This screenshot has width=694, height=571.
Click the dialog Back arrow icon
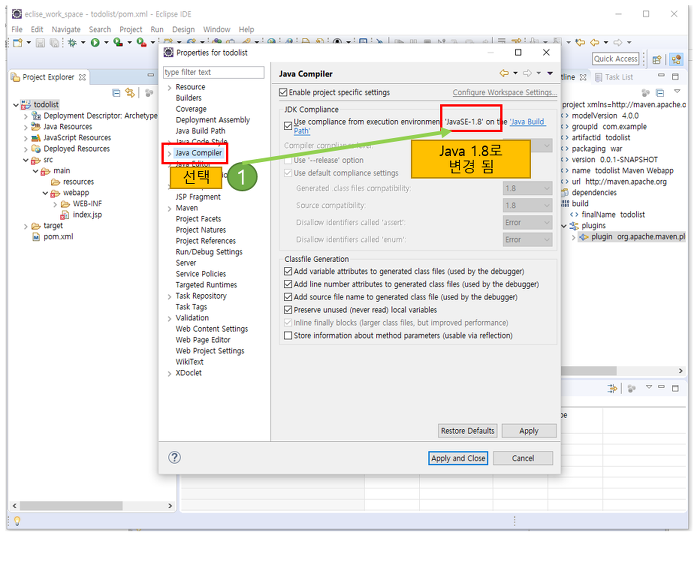[504, 73]
